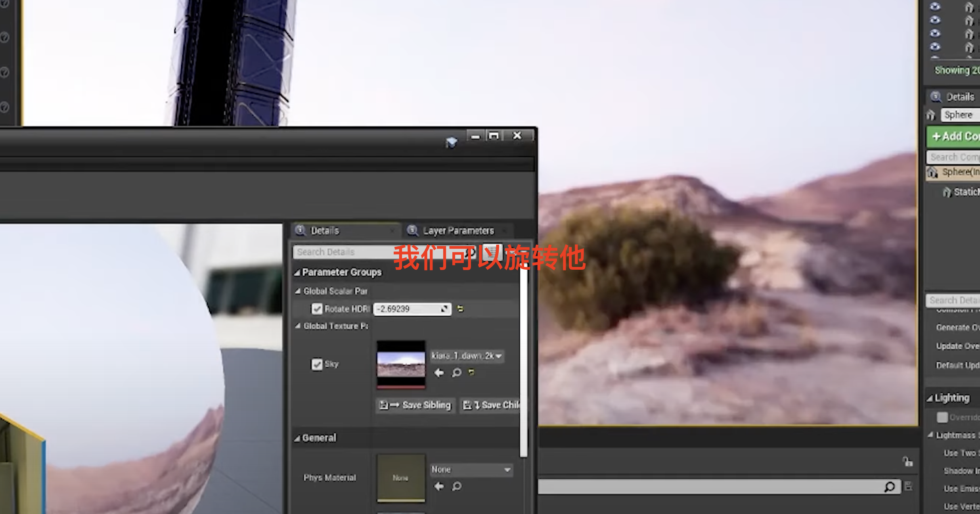Uncheck the Rotate HDRI parameter checkbox
980x514 pixels.
(317, 309)
